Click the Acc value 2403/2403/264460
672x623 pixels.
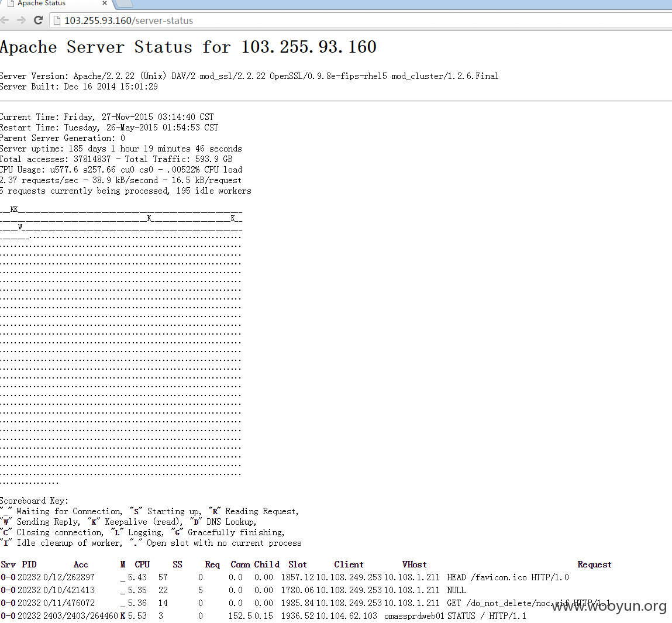point(80,616)
